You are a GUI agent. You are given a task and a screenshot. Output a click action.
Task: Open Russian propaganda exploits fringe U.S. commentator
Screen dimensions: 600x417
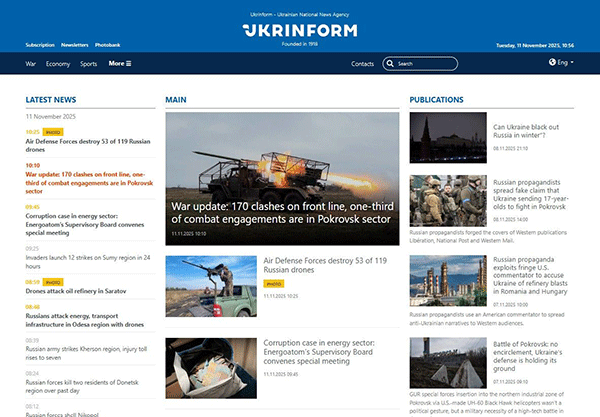(530, 275)
